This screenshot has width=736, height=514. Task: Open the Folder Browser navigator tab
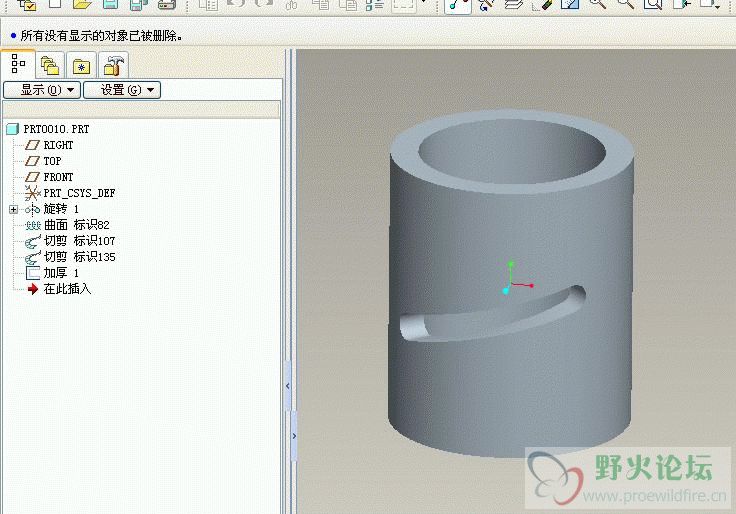[x=50, y=65]
